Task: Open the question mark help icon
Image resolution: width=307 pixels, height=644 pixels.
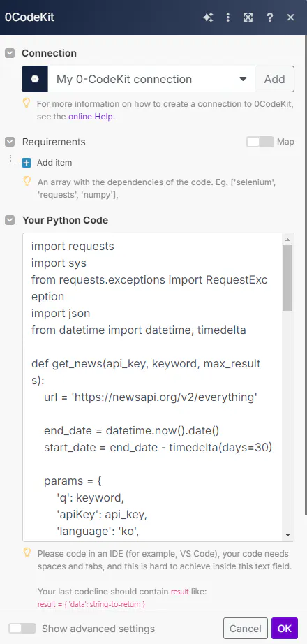Action: (x=269, y=17)
